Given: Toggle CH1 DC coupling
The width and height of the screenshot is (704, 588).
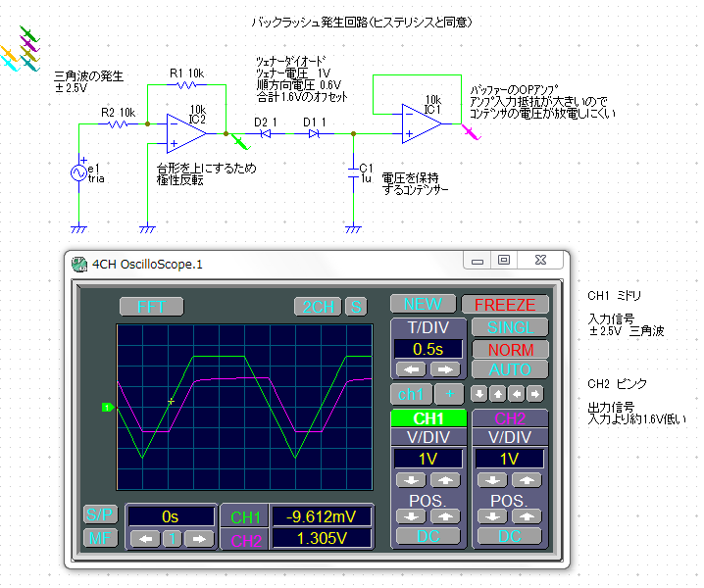Looking at the screenshot, I should [427, 536].
